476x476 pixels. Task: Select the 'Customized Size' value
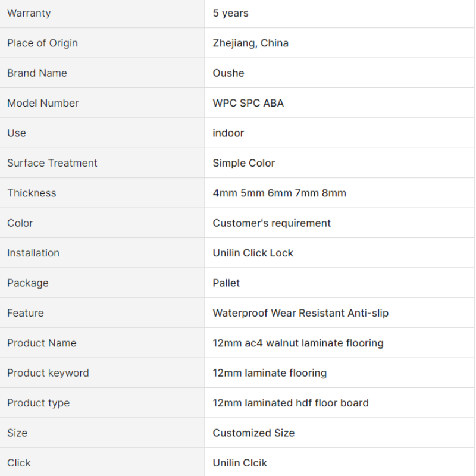point(253,433)
